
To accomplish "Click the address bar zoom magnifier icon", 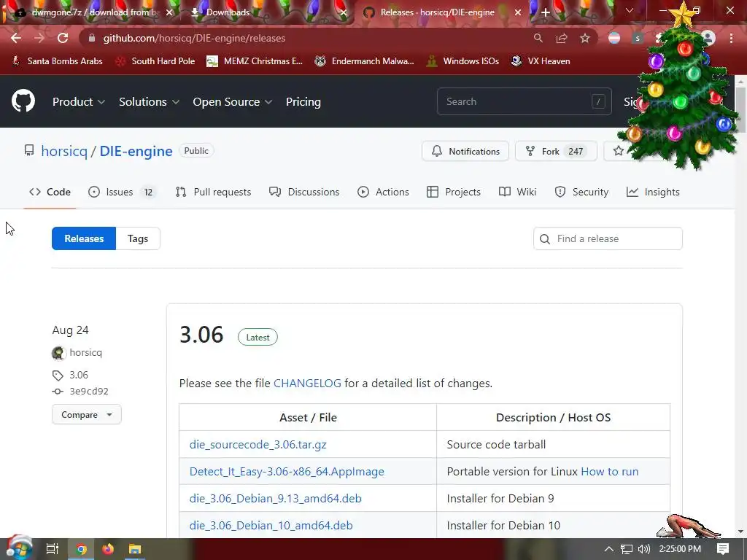I will [x=538, y=38].
